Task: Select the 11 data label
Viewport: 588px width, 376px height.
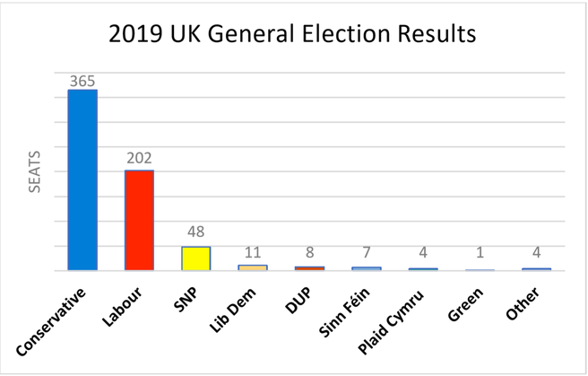Action: [x=252, y=254]
